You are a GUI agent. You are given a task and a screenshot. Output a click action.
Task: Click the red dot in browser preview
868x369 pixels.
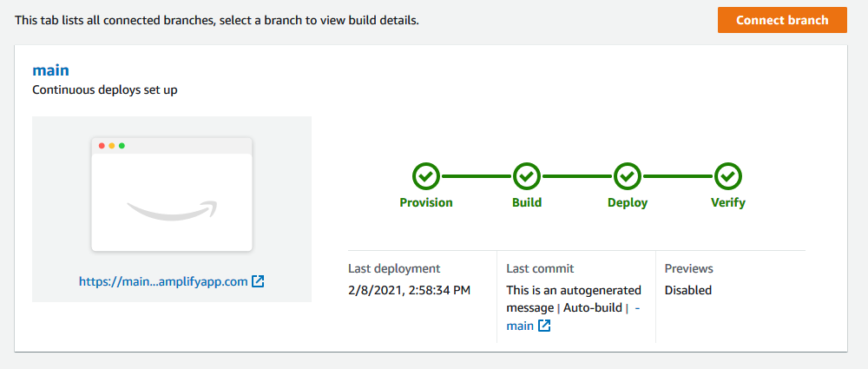click(102, 146)
